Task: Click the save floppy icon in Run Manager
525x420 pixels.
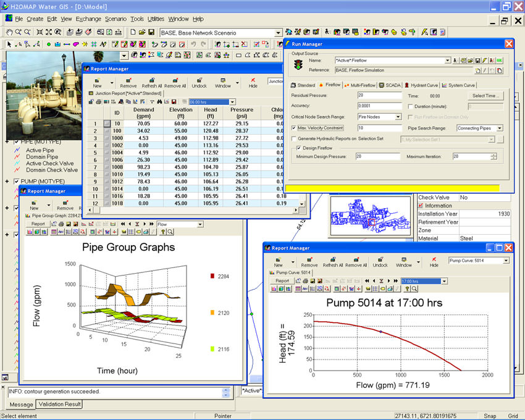Action: (477, 61)
